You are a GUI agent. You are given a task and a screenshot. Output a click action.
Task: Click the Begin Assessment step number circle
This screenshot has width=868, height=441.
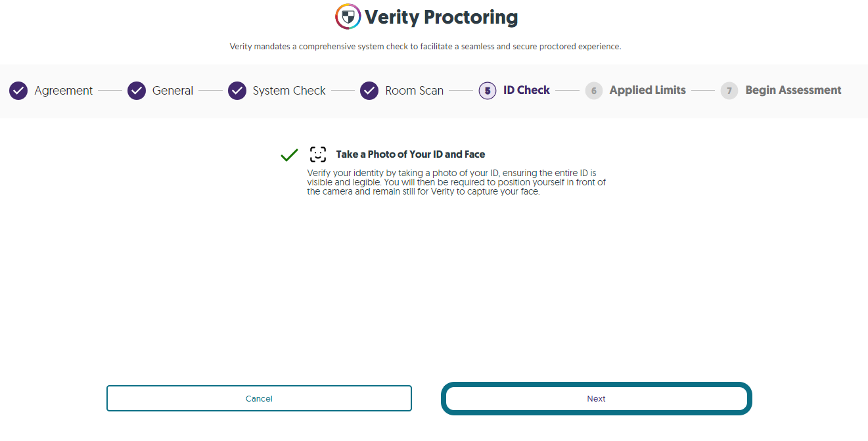point(729,91)
